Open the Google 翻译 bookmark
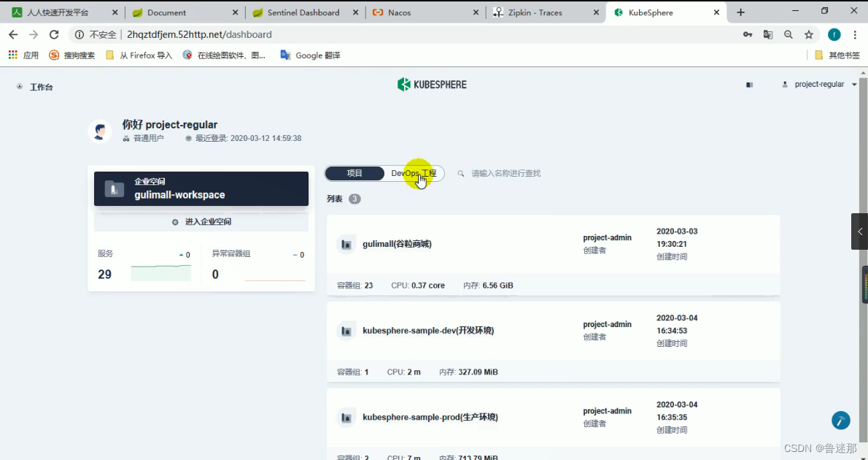The height and width of the screenshot is (460, 868). tap(310, 55)
